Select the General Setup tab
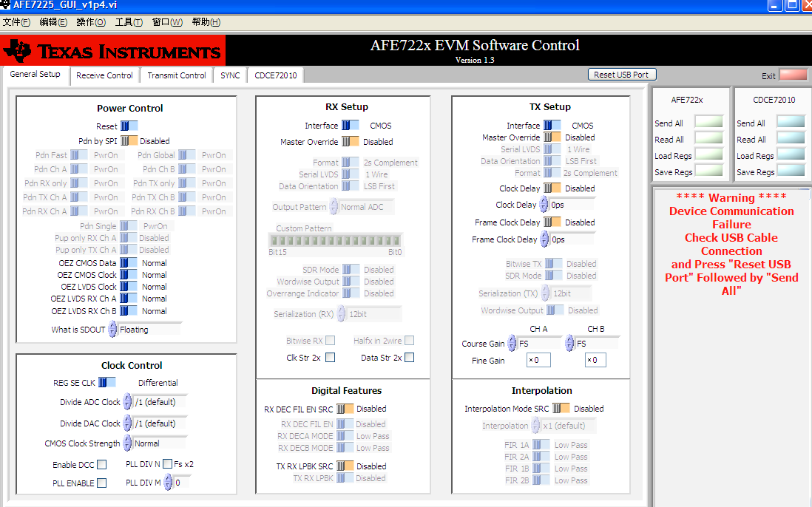812x507 pixels. 35,74
